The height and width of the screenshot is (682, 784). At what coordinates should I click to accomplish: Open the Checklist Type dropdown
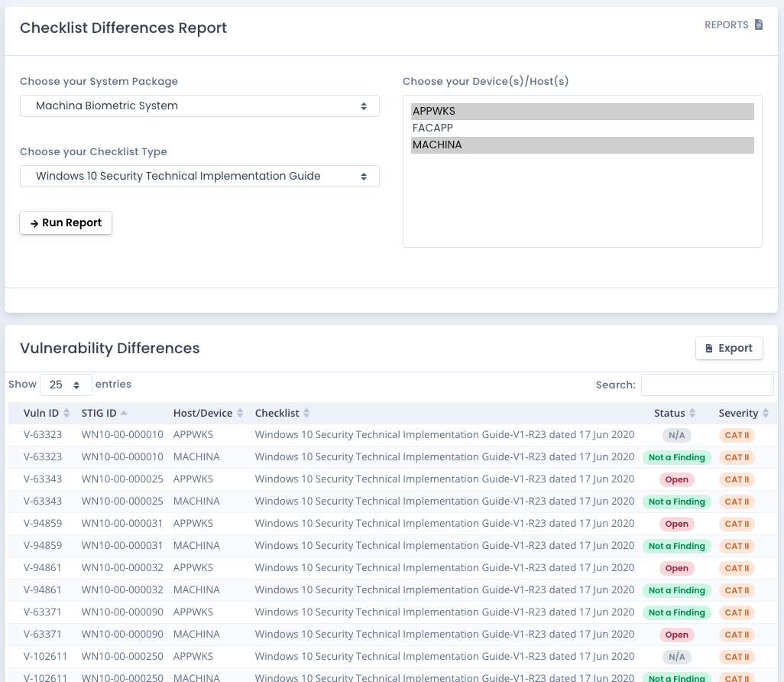tap(199, 176)
